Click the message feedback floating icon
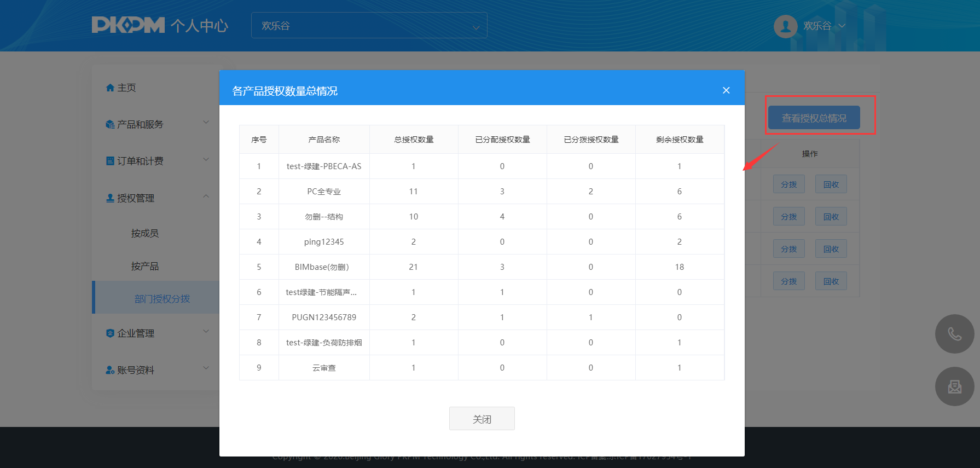This screenshot has width=980, height=468. 954,386
